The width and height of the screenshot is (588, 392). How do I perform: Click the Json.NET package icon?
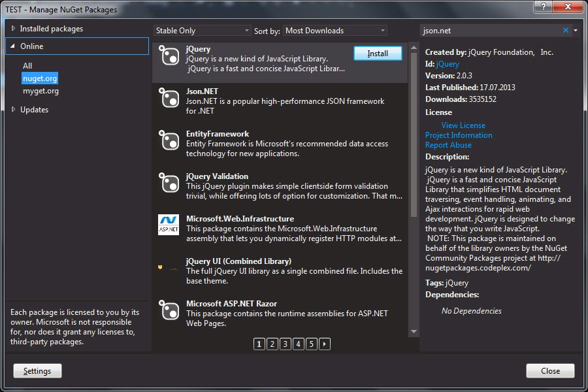click(x=169, y=97)
